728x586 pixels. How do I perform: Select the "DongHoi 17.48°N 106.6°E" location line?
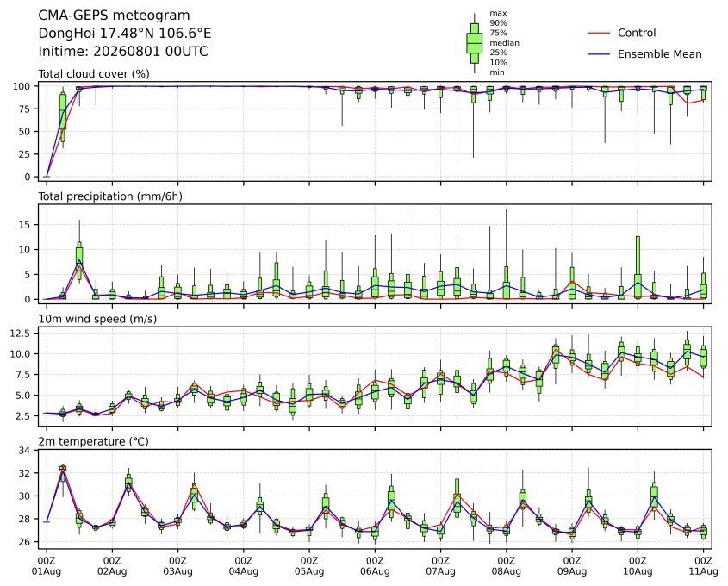[124, 34]
